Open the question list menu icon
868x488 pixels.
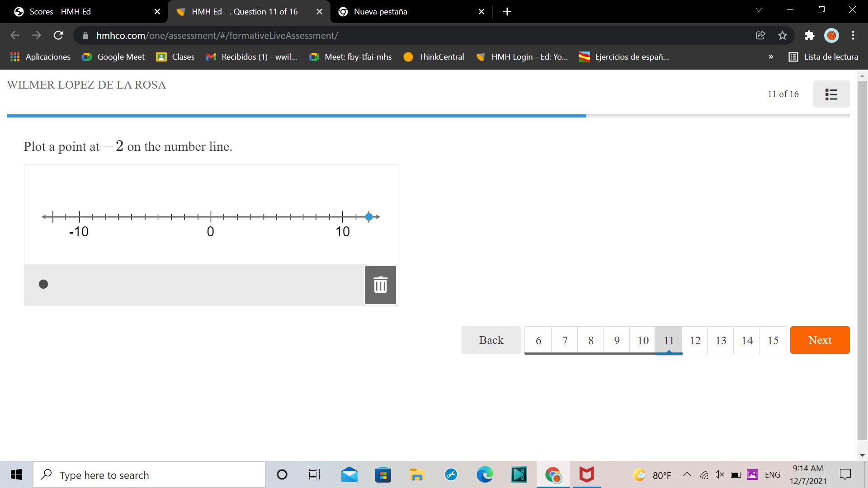[x=831, y=94]
